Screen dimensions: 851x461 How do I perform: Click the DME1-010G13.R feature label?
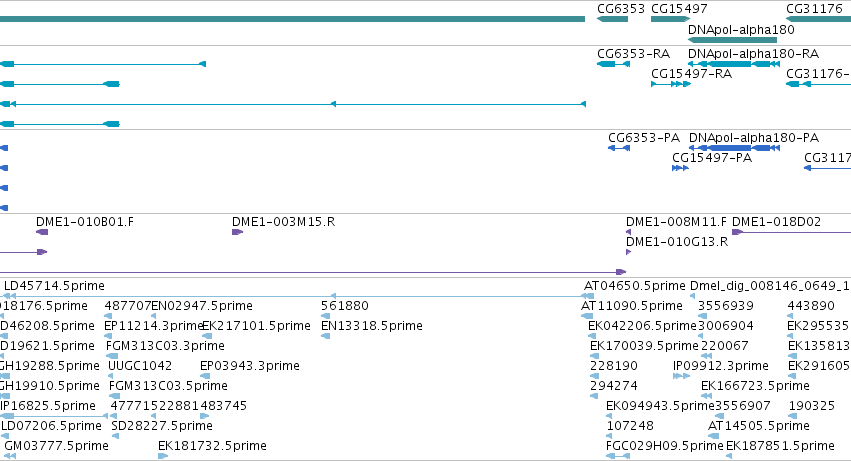tap(677, 242)
